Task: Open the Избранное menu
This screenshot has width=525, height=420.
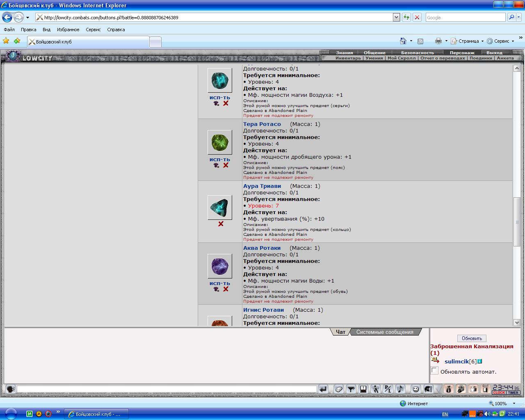Action: (x=68, y=30)
